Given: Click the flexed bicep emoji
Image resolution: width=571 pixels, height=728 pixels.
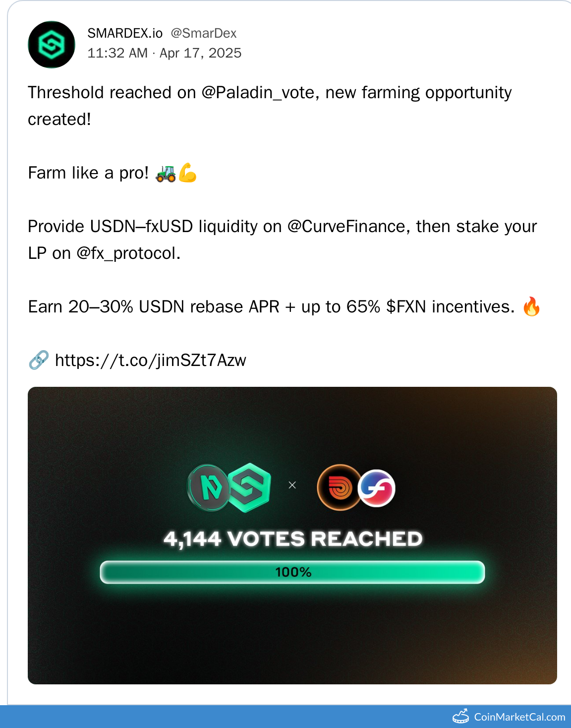Looking at the screenshot, I should point(188,173).
